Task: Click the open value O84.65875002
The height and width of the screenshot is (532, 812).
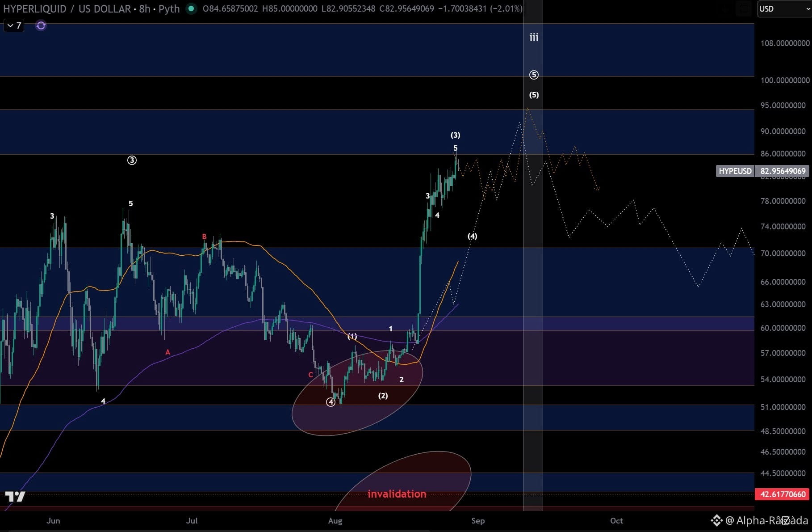Action: click(x=230, y=8)
